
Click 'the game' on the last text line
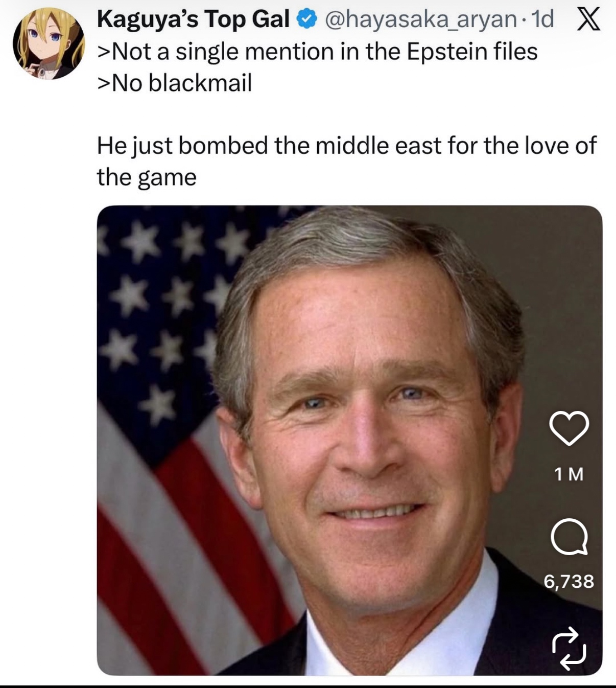coord(147,177)
